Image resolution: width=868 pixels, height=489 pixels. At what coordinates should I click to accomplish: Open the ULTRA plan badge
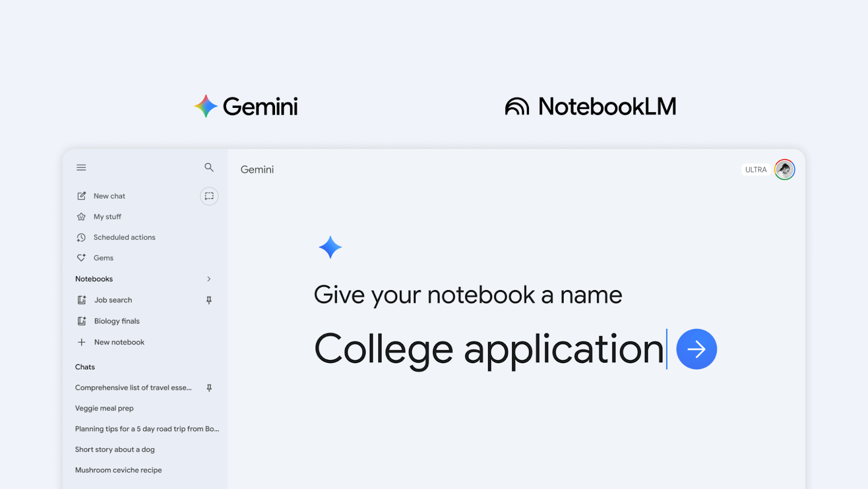click(x=756, y=169)
